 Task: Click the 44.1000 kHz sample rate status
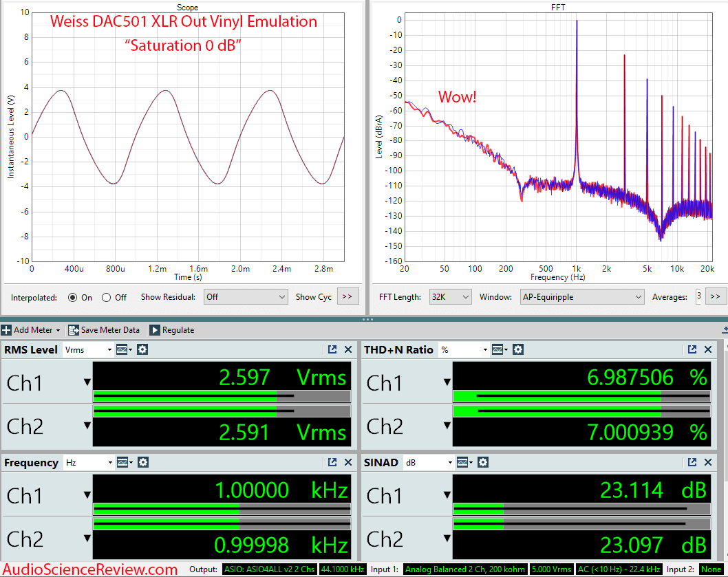coord(343,569)
